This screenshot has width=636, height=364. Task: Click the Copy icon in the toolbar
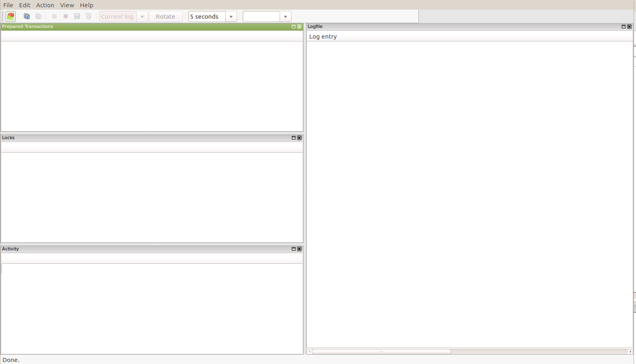point(27,16)
